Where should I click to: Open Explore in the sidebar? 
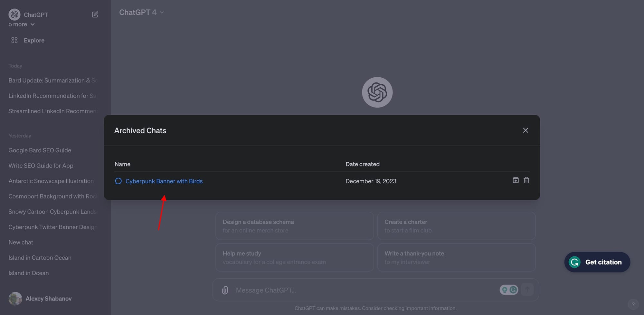(34, 40)
